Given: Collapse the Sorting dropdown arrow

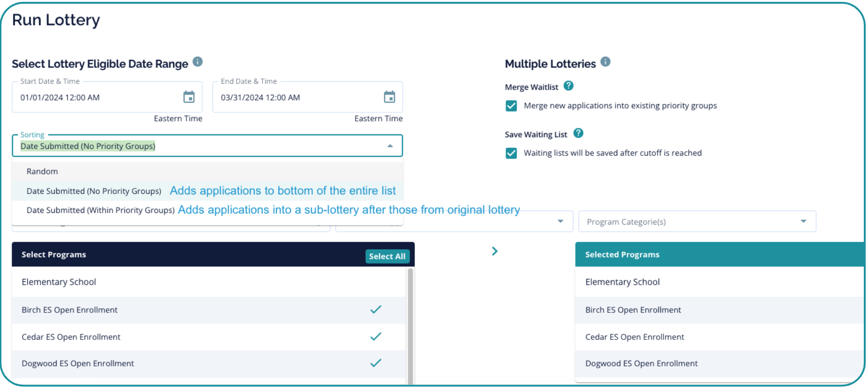Looking at the screenshot, I should (x=390, y=146).
